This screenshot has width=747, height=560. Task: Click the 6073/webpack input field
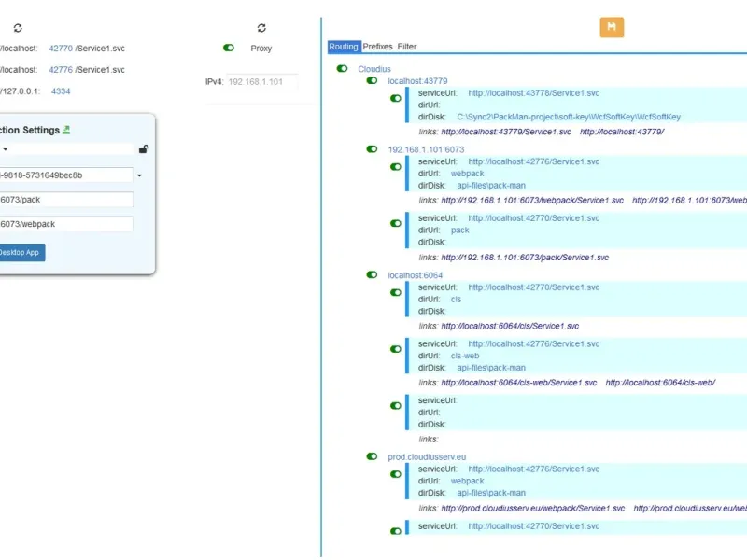66,224
